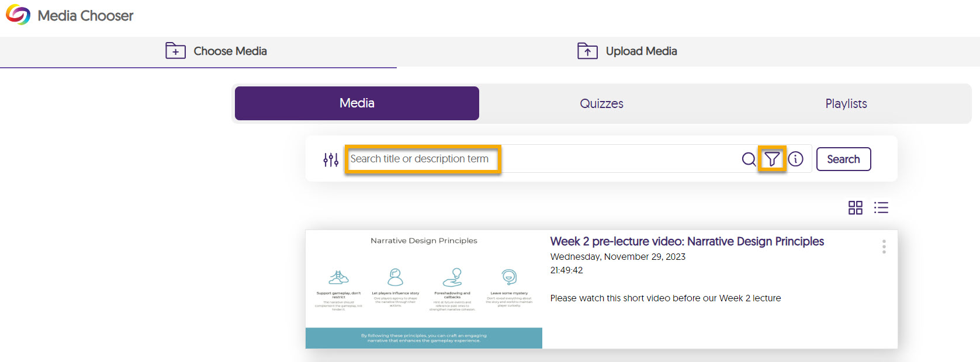
Task: Open Week 2 pre-lecture video title link
Action: pos(687,242)
